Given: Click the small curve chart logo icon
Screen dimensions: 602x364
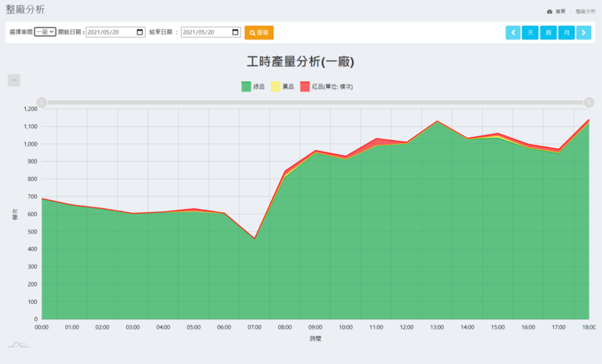Looking at the screenshot, I should coord(19,344).
